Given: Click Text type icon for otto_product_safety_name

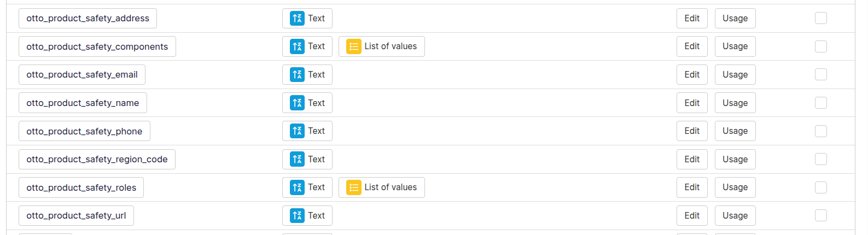Looking at the screenshot, I should (297, 103).
